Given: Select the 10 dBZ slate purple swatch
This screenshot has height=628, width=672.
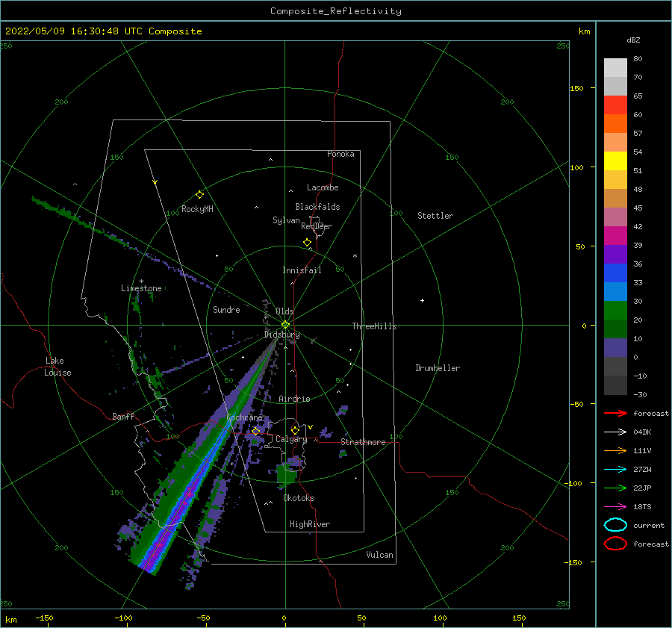Looking at the screenshot, I should pyautogui.click(x=615, y=347).
